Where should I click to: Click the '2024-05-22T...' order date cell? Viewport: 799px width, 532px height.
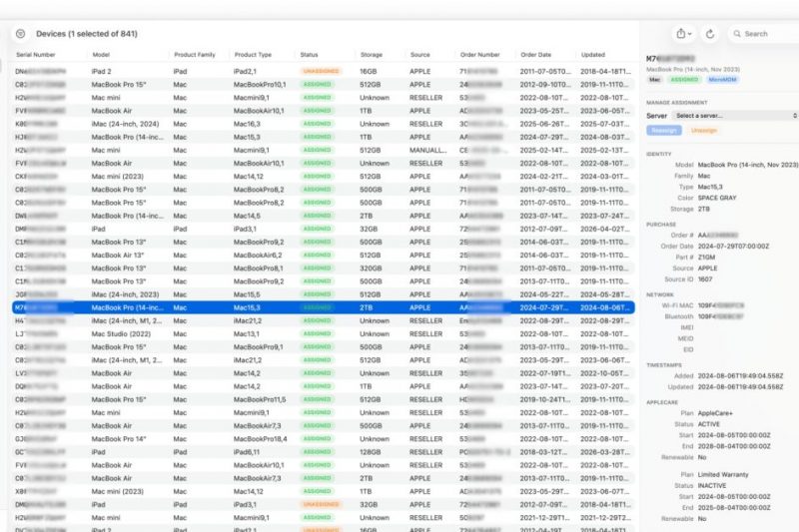(544, 294)
